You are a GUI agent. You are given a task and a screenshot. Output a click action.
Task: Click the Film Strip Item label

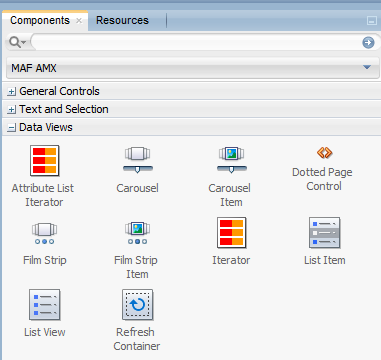136,267
